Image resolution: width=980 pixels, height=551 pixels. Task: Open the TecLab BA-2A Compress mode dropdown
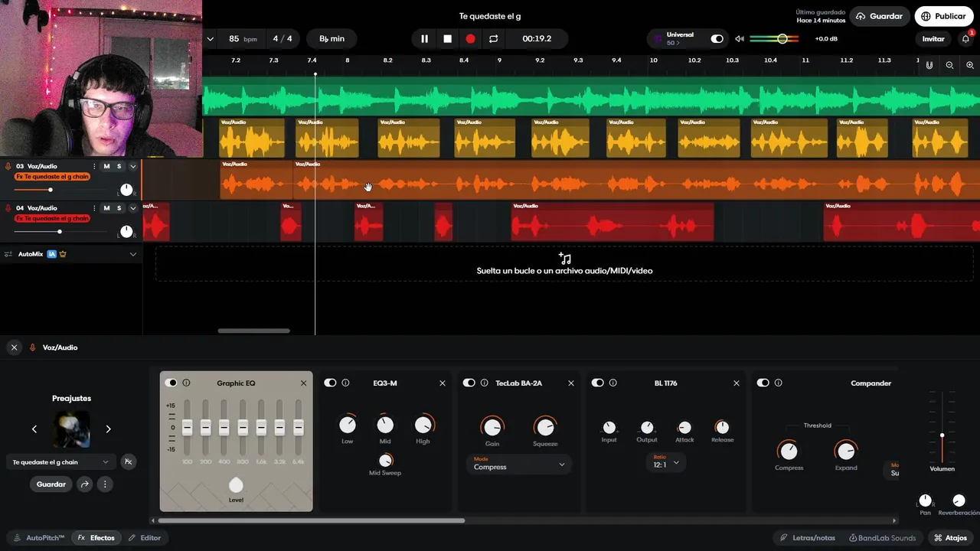[x=518, y=464]
